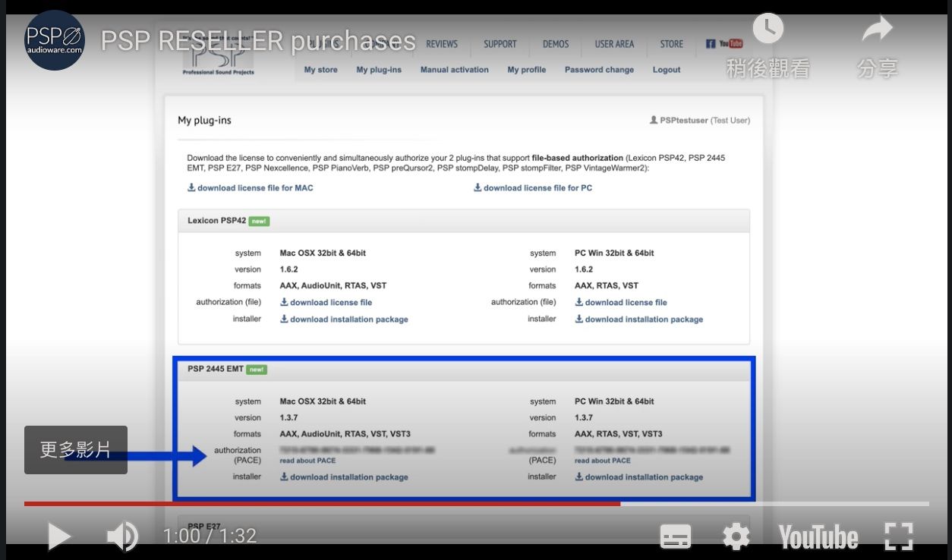Open the STORE menu item
The height and width of the screenshot is (560, 952).
(x=671, y=44)
